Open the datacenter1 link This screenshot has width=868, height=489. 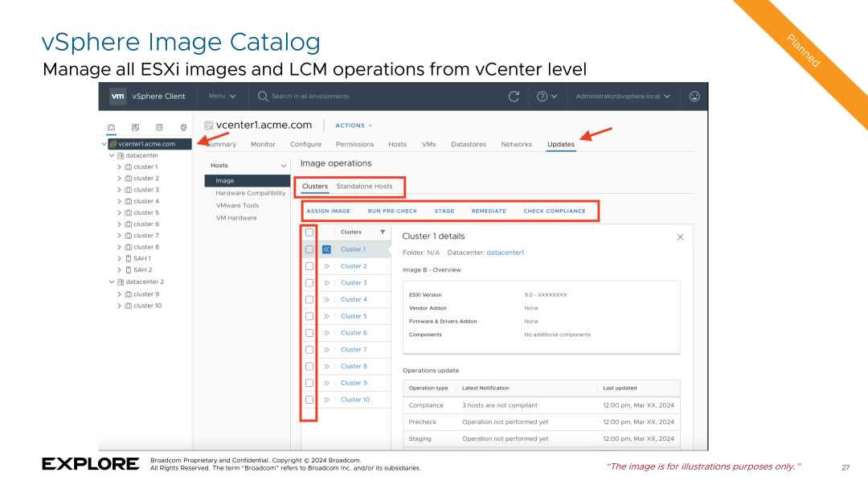506,253
